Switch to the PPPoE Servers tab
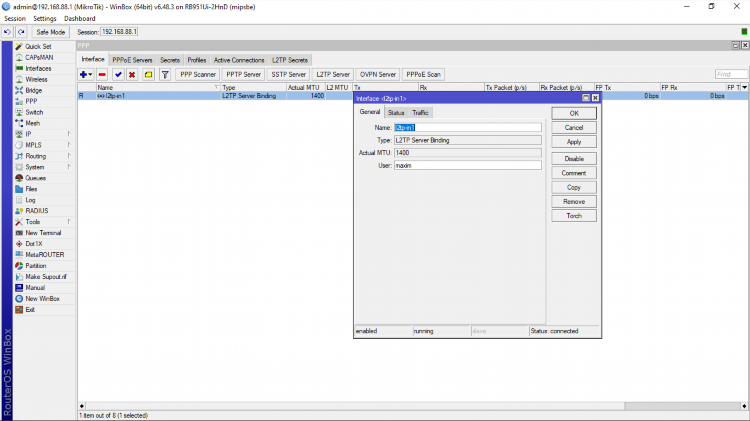This screenshot has height=421, width=750. (132, 60)
